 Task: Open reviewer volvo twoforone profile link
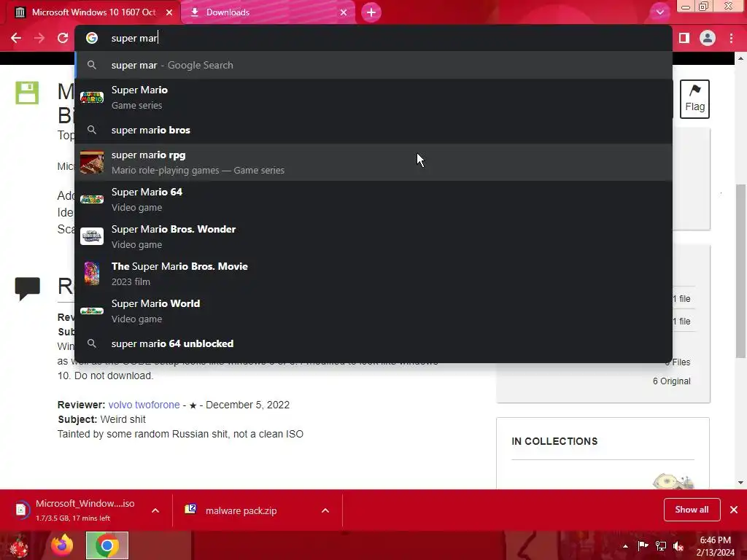144,405
